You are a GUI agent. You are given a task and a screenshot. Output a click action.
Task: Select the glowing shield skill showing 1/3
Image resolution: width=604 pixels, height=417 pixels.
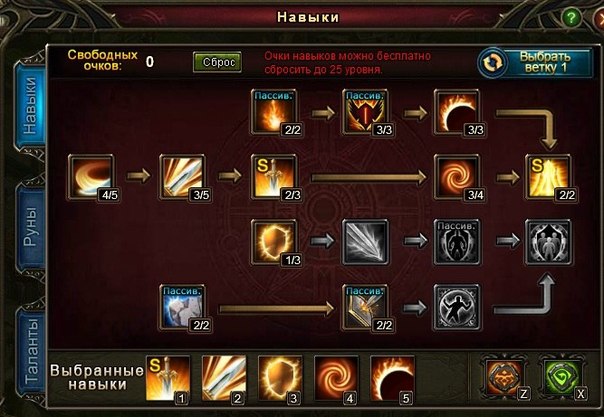[274, 242]
